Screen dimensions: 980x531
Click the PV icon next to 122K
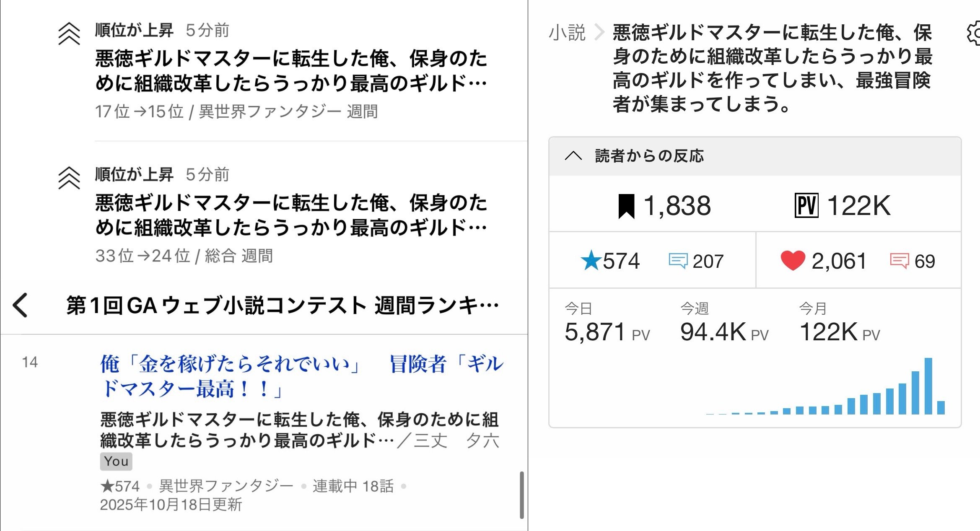pyautogui.click(x=806, y=206)
